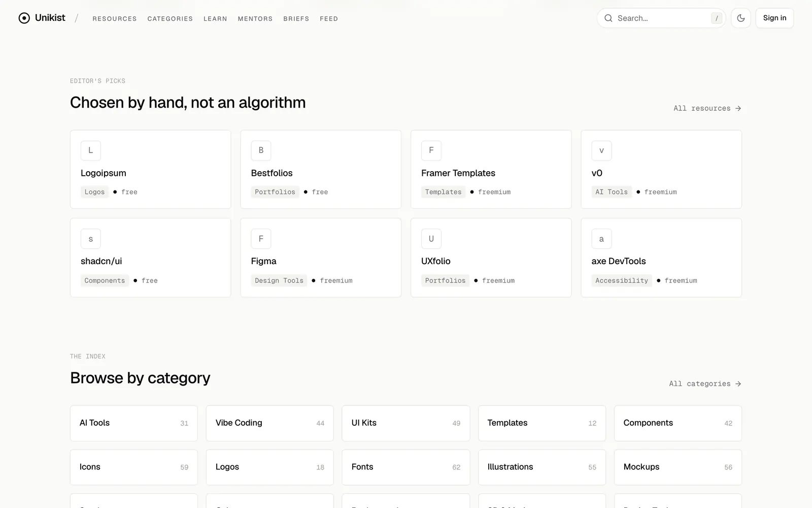
Task: Open the Logoipsum resource title
Action: [x=104, y=173]
